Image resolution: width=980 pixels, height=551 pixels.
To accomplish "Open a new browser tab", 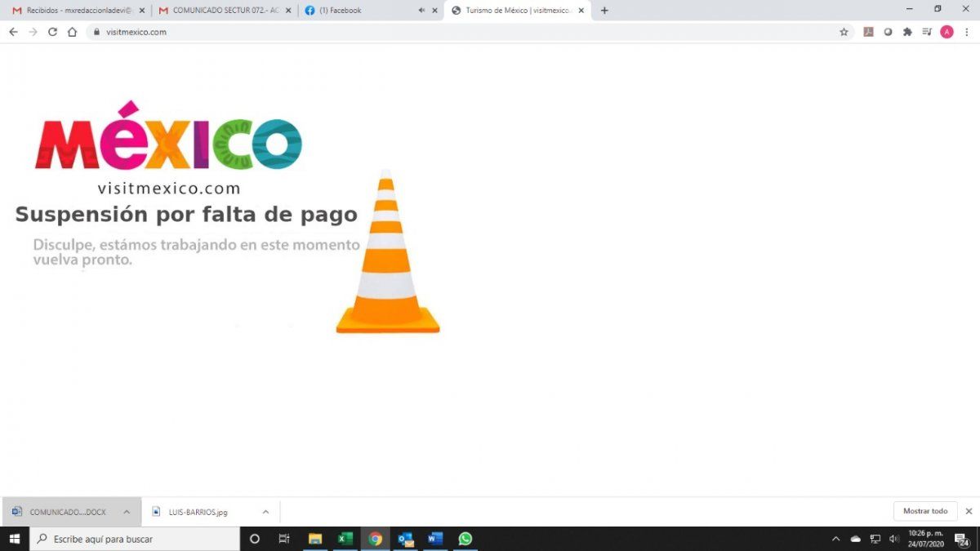I will 604,11.
